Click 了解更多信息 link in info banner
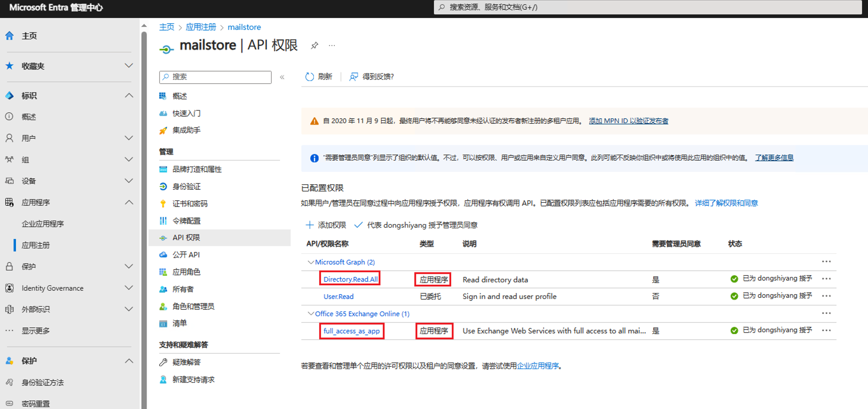Viewport: 868px width, 409px height. pyautogui.click(x=774, y=158)
